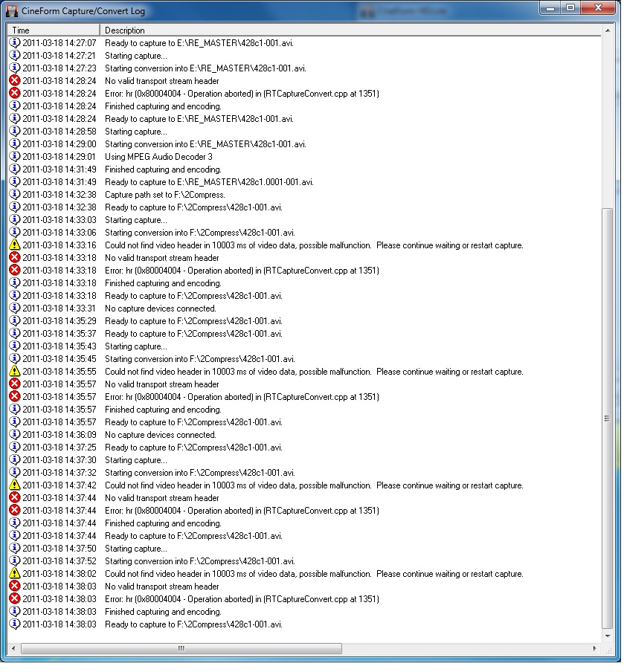Click warning icon for the 14:38:02 entry
Image resolution: width=624 pixels, height=672 pixels.
pos(15,574)
